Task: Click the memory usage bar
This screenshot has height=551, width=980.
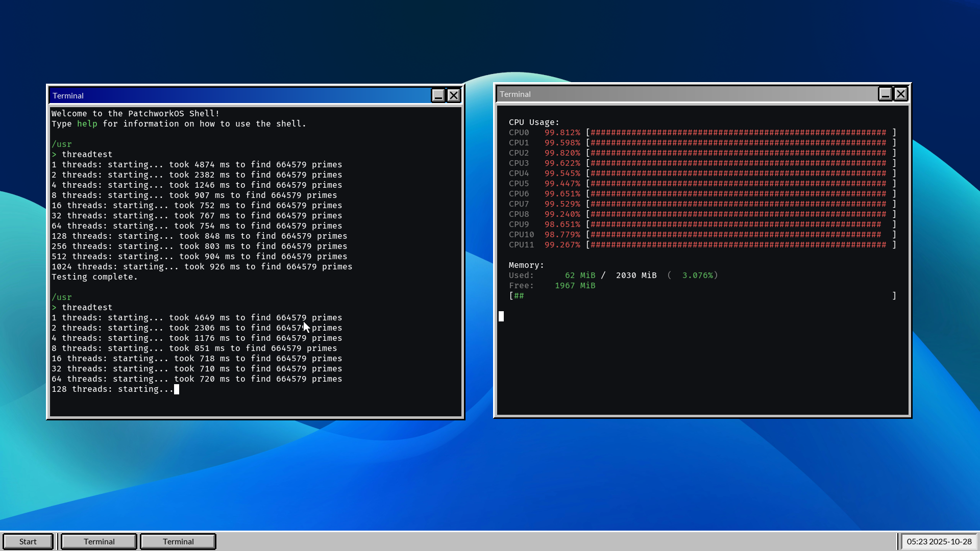Action: click(x=702, y=296)
